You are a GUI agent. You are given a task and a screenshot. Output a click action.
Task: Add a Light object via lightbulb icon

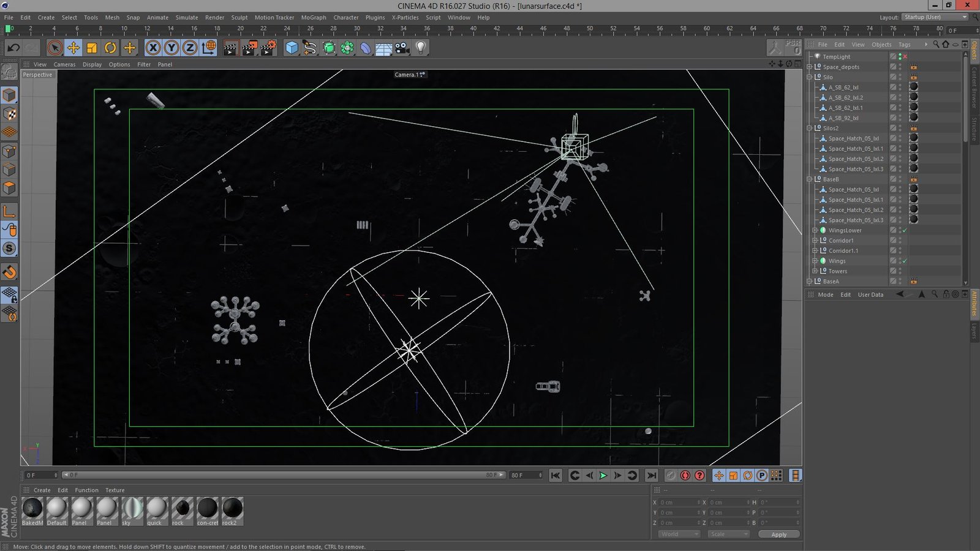point(421,48)
